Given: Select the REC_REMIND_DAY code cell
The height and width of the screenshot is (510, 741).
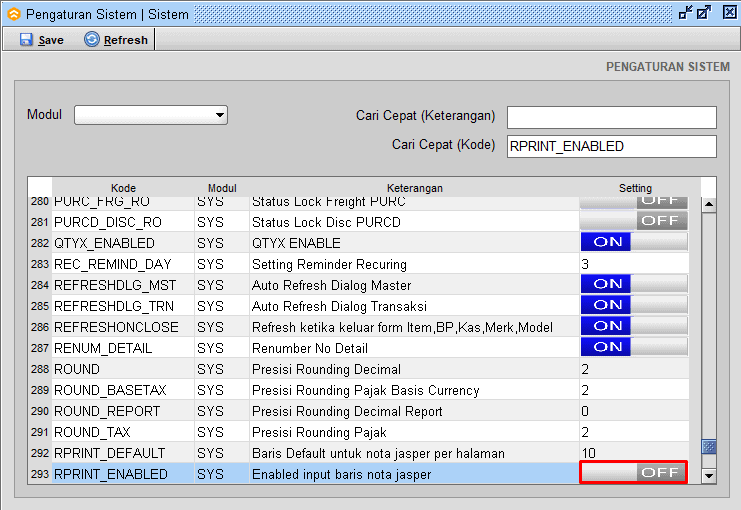Looking at the screenshot, I should pyautogui.click(x=123, y=264).
